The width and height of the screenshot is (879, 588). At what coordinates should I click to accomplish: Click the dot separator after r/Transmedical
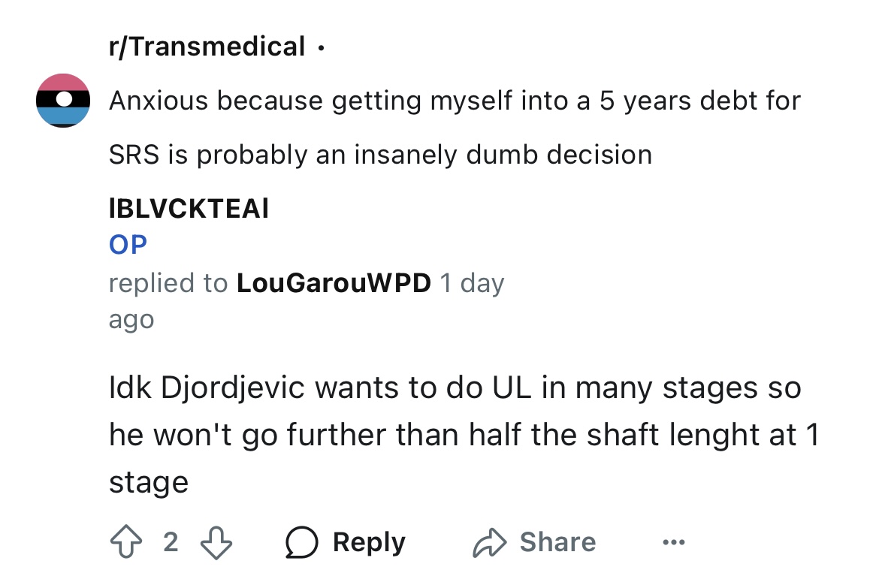[x=321, y=49]
